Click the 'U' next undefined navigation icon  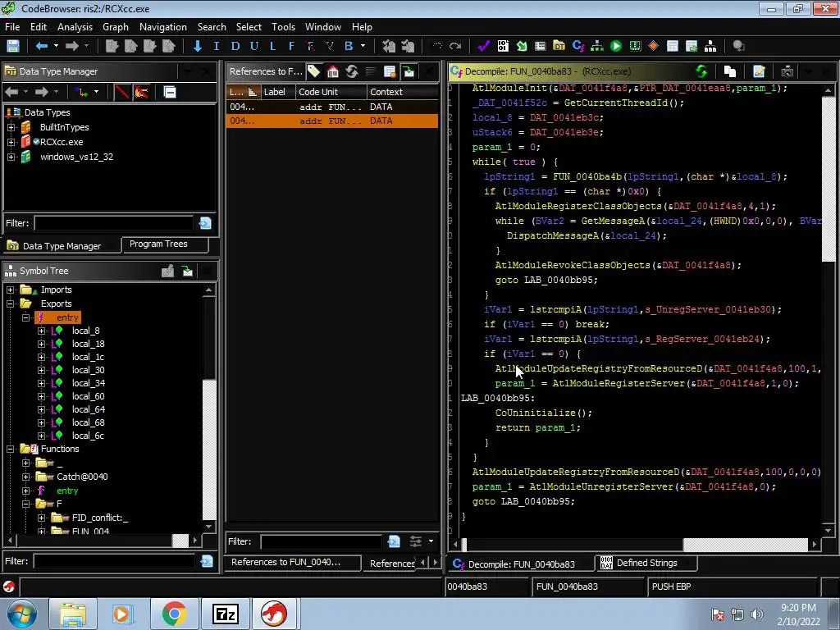coord(254,46)
